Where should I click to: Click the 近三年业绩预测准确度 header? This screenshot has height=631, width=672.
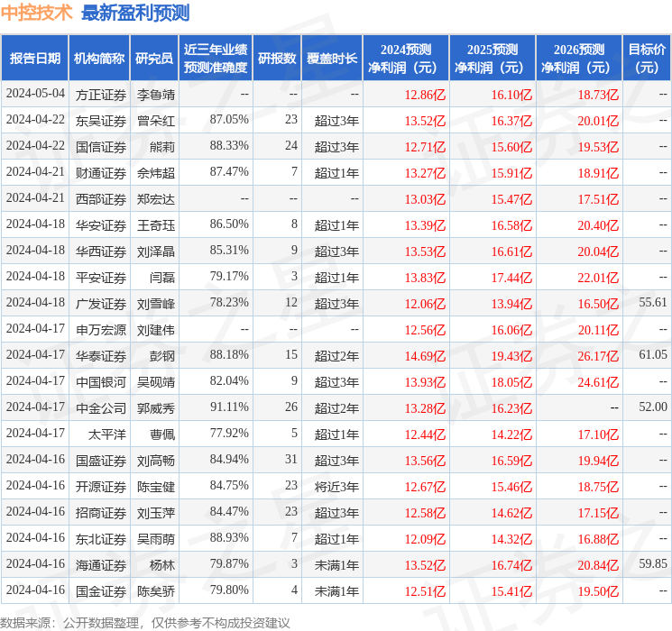tap(216, 59)
